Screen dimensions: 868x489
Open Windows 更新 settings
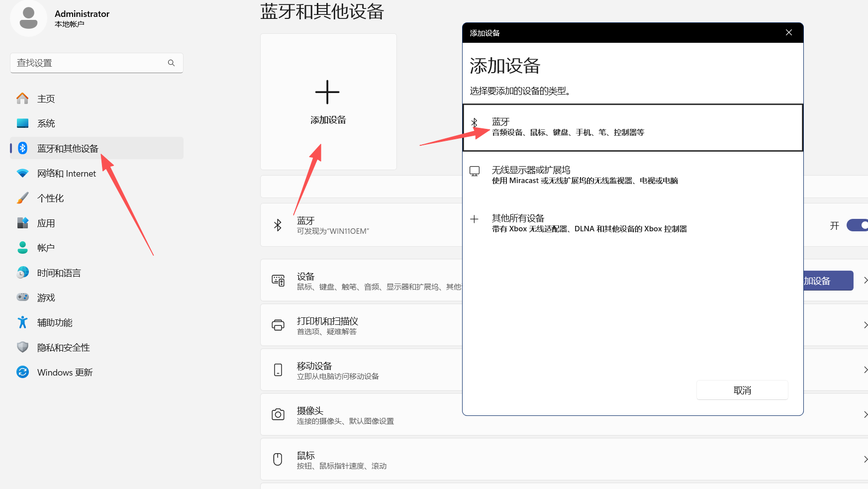[x=65, y=372]
